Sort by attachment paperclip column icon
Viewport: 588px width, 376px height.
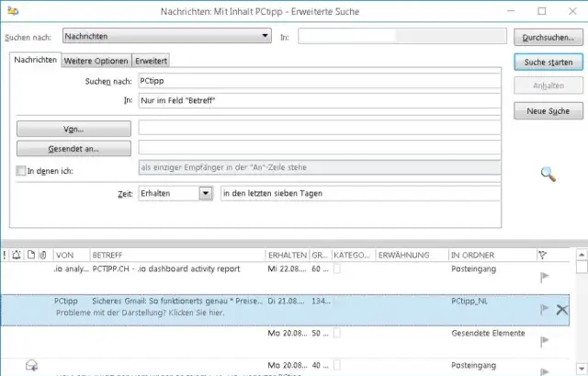(x=43, y=255)
